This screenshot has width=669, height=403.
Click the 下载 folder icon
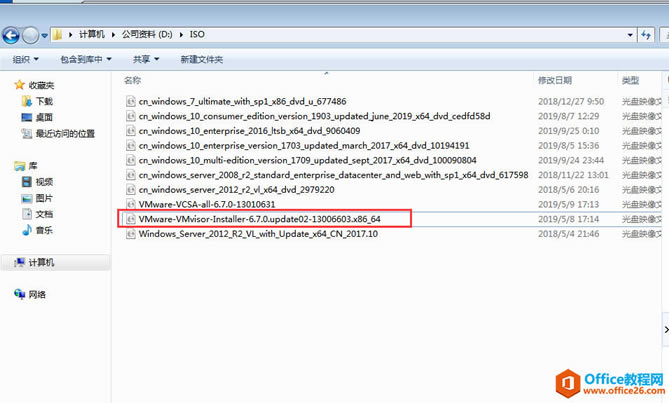(x=27, y=101)
